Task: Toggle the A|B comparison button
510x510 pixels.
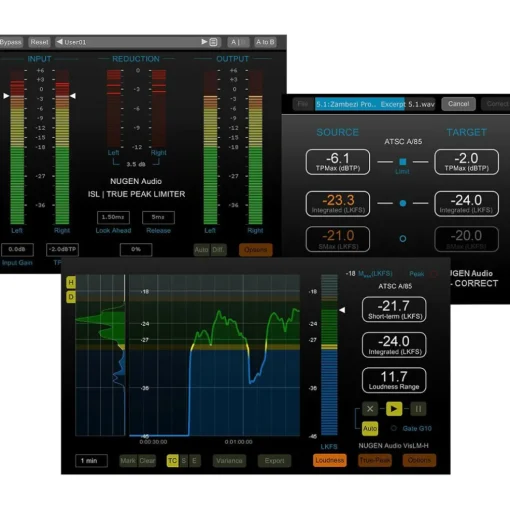Action: point(238,42)
